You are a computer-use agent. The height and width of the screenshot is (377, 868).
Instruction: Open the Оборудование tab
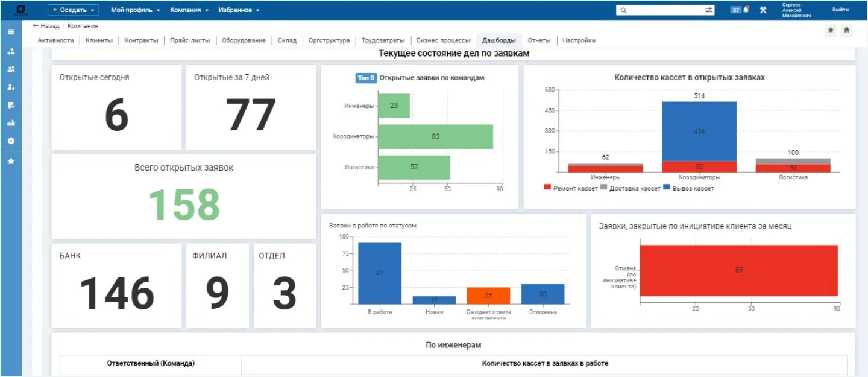click(x=244, y=40)
